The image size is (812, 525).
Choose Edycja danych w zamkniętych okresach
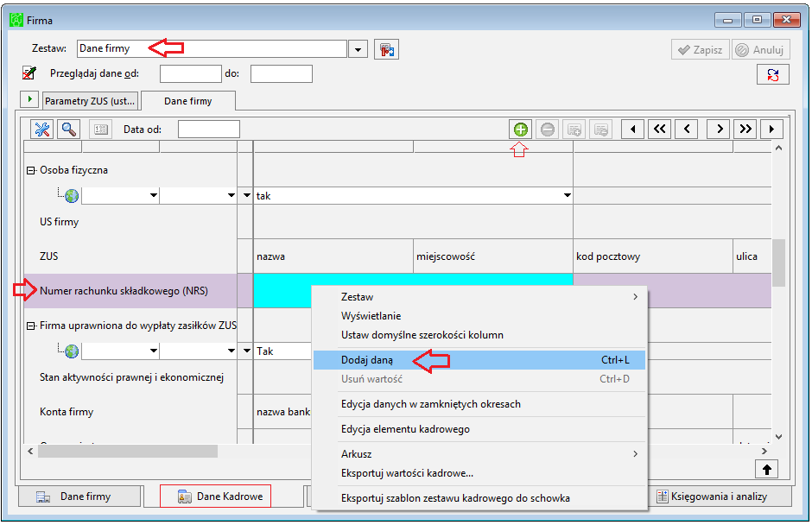pos(479,404)
